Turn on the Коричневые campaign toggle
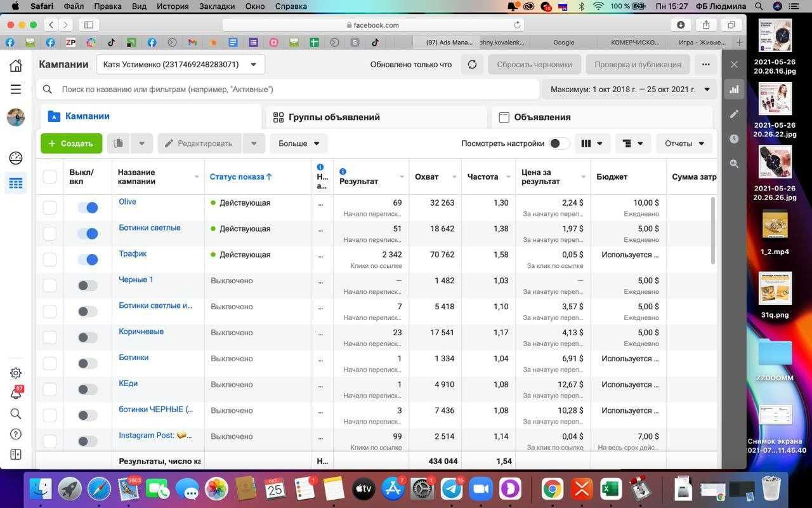Screen dimensions: 812x508 (88, 338)
